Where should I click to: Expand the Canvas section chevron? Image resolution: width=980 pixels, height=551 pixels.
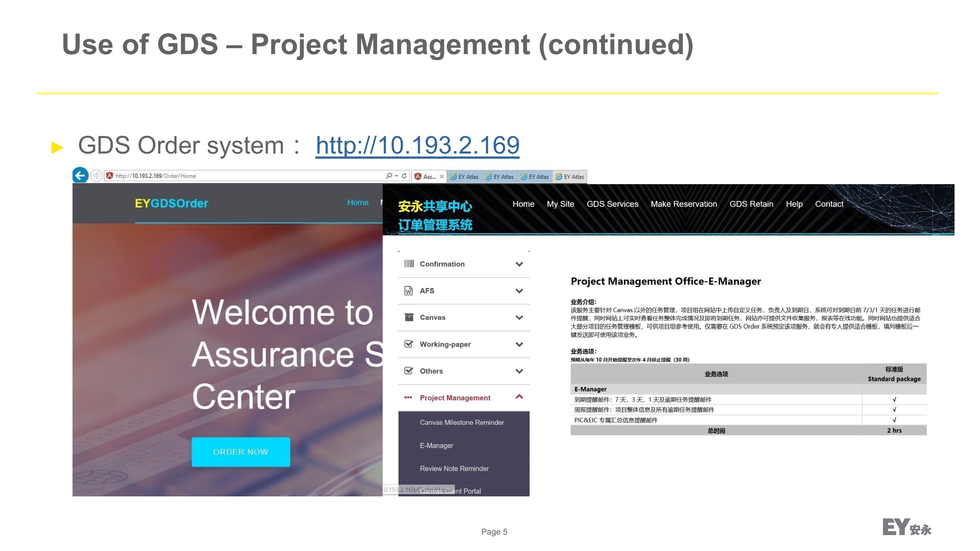(519, 318)
